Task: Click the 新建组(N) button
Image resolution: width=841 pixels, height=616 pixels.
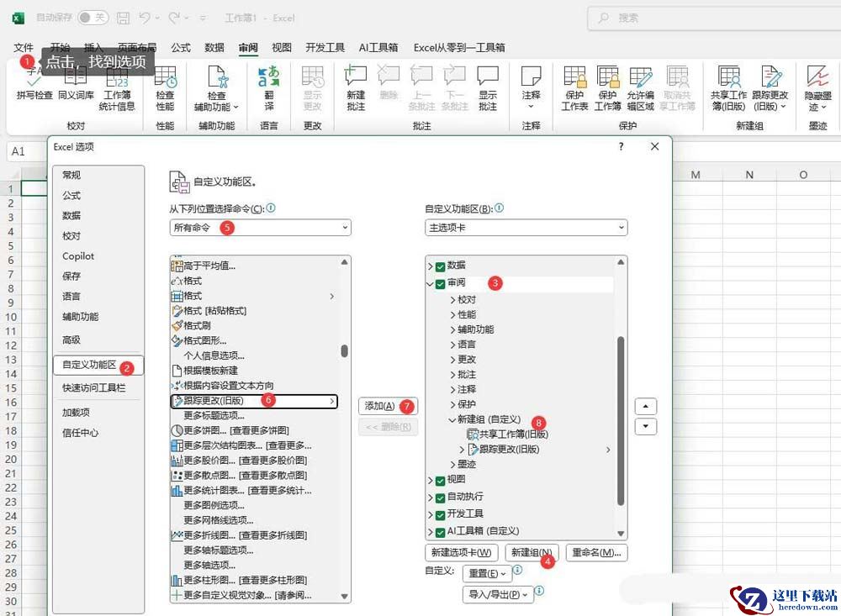Action: click(x=532, y=552)
